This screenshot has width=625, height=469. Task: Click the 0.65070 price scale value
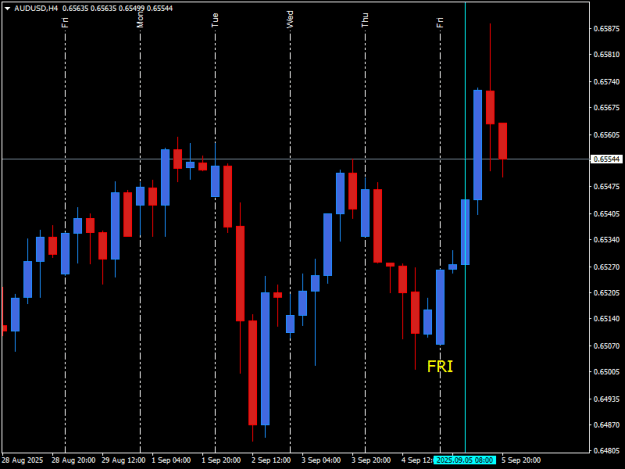coord(607,346)
